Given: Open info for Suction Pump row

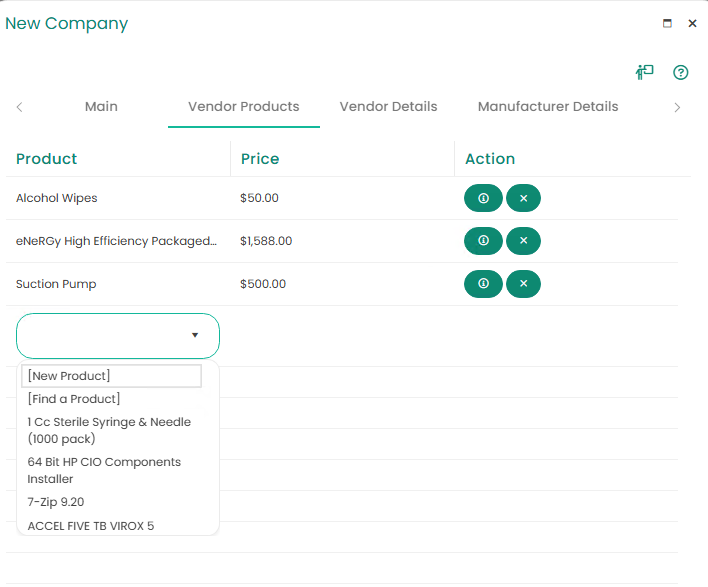Looking at the screenshot, I should pyautogui.click(x=483, y=284).
